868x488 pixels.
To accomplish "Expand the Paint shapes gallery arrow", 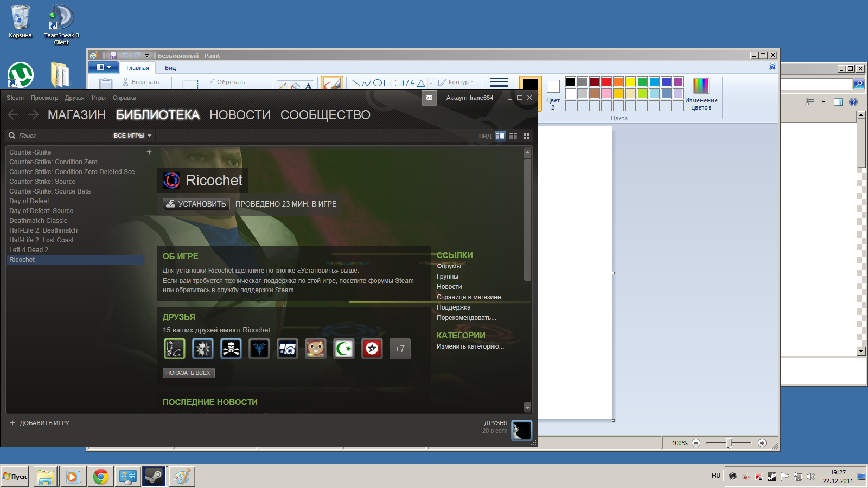I will coord(431,84).
